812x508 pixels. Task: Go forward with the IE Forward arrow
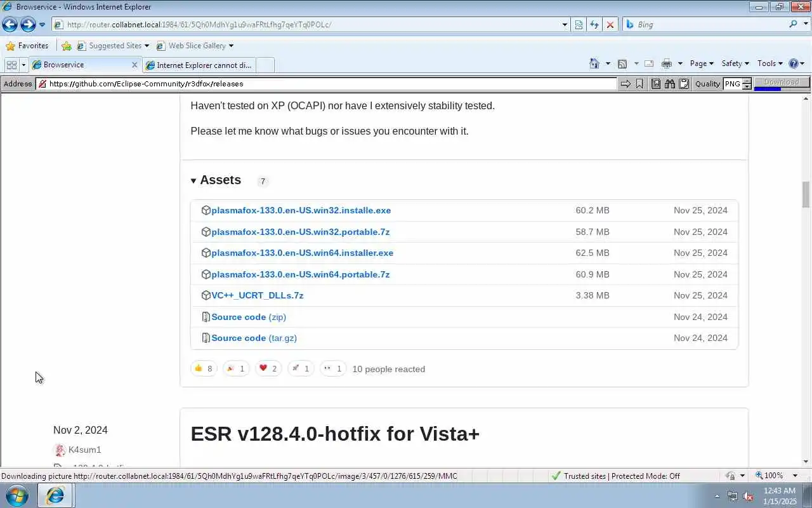pyautogui.click(x=28, y=24)
